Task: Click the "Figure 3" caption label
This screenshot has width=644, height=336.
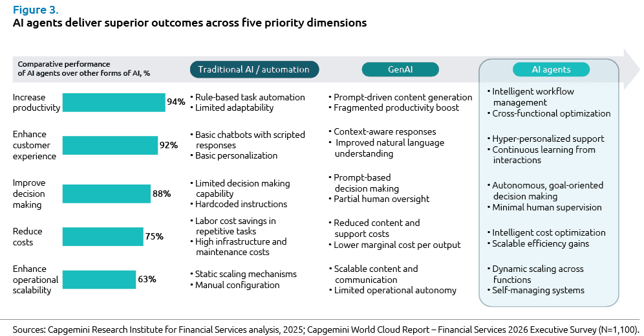Action: pyautogui.click(x=31, y=8)
